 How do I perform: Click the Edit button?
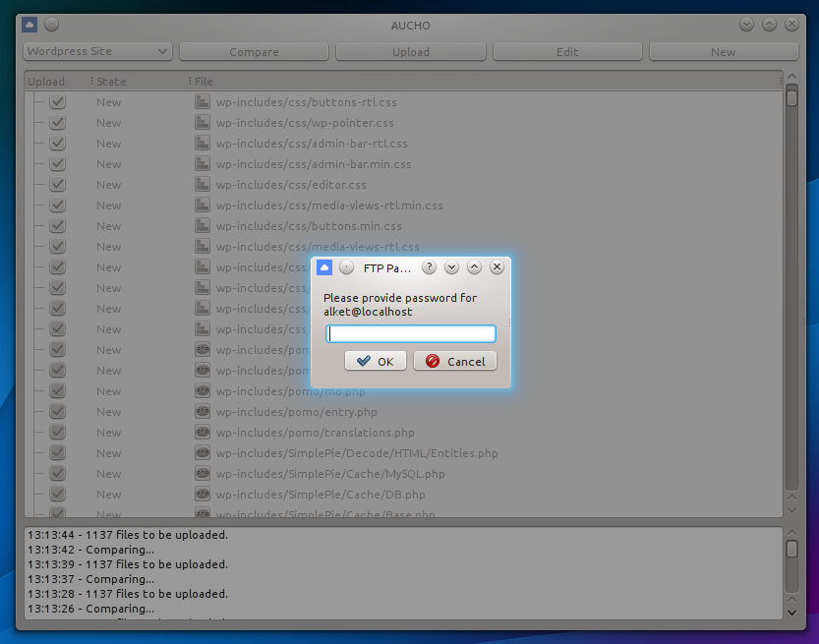coord(567,52)
